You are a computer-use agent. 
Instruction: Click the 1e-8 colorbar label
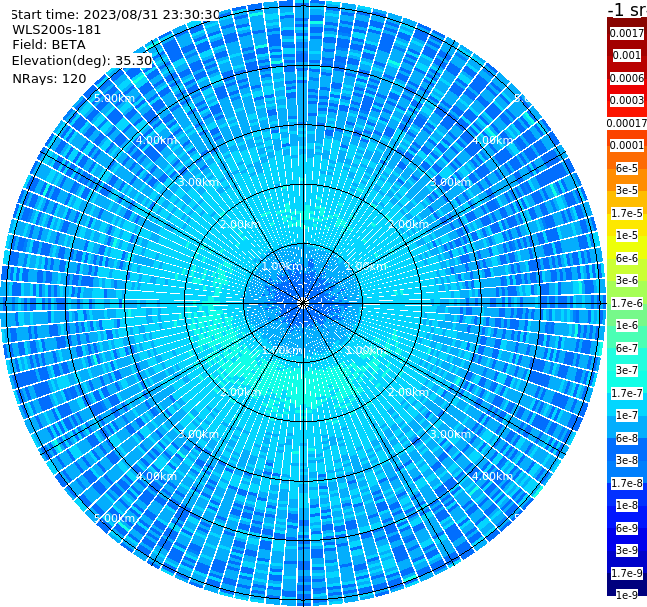627,505
